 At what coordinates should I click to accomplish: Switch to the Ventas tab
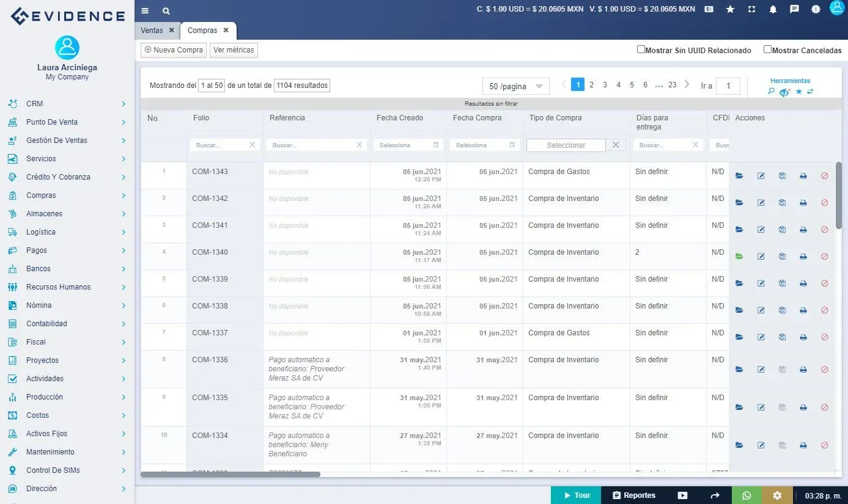pos(153,29)
